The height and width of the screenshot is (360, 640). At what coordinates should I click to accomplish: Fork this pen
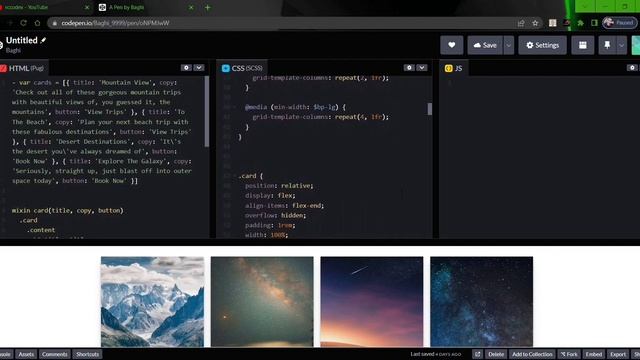pos(569,354)
